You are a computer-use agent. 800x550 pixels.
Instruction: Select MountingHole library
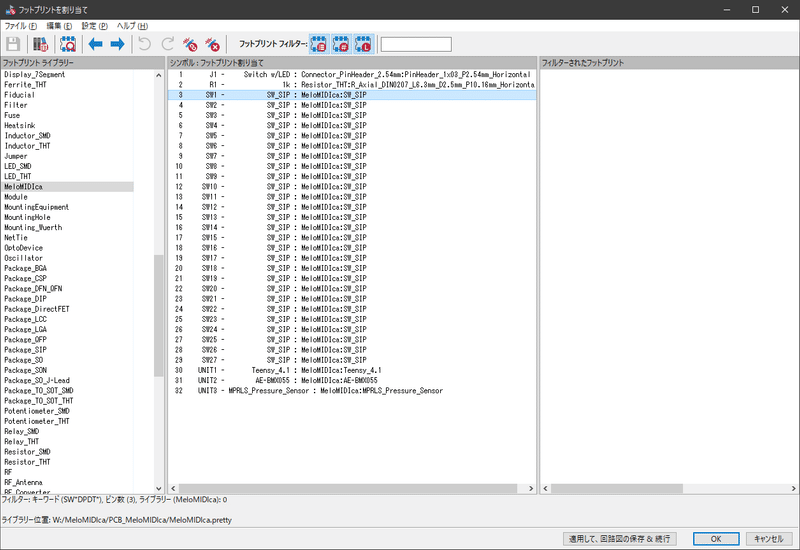[28, 217]
